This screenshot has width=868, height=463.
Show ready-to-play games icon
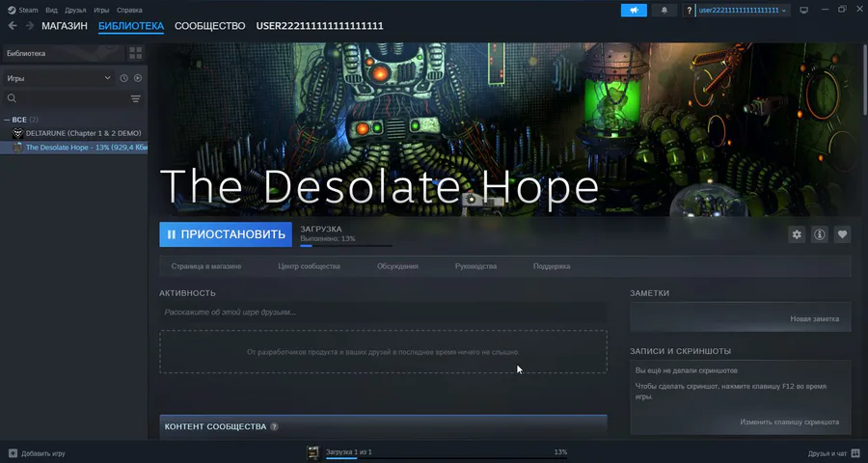(x=138, y=78)
